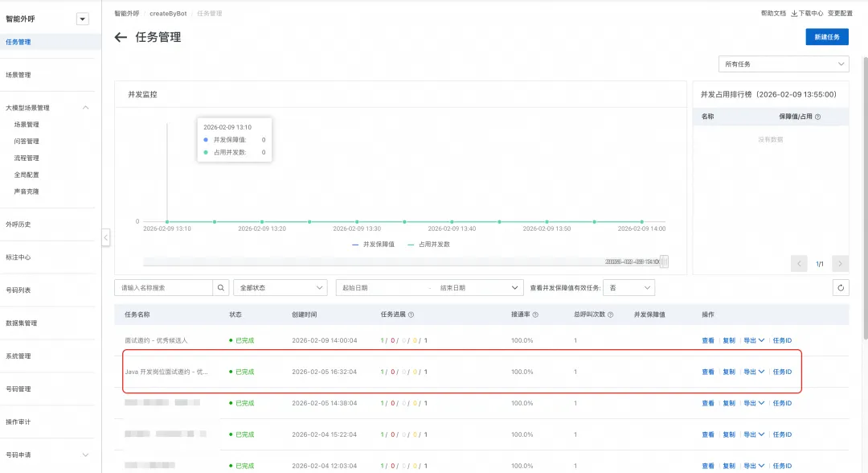Viewport: 868px width, 473px height.
Task: Open the 帮助文档 link
Action: tap(773, 14)
